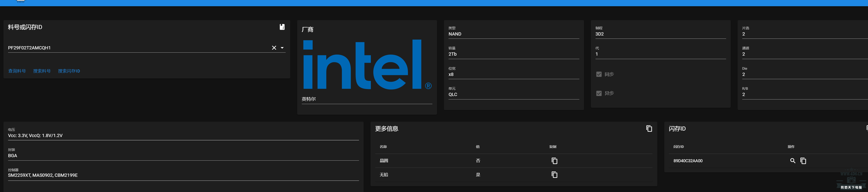Screen dimensions: 868x192
Task: Click the 容量 value 2Tb
Action: click(452, 54)
